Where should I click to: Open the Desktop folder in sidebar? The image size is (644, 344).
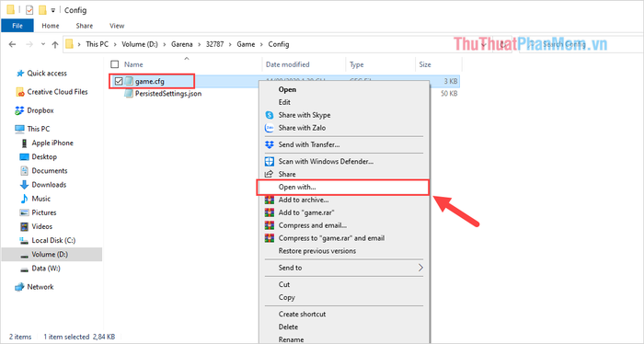pos(44,156)
